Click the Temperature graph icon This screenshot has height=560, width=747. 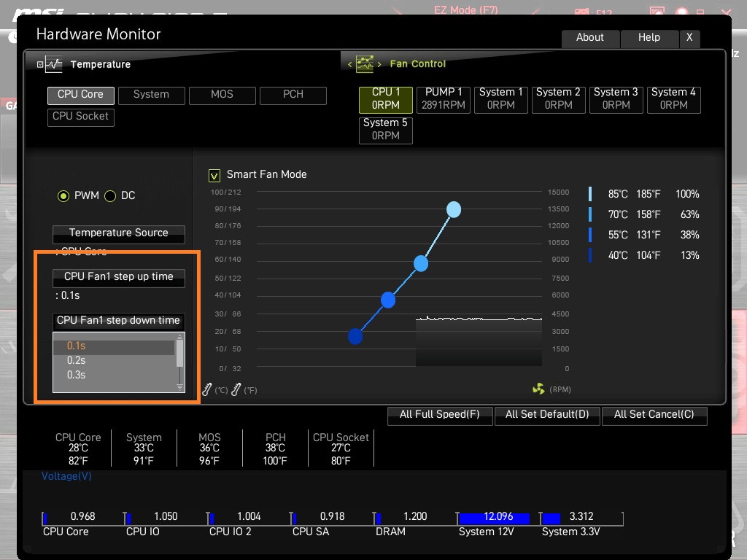(x=54, y=64)
